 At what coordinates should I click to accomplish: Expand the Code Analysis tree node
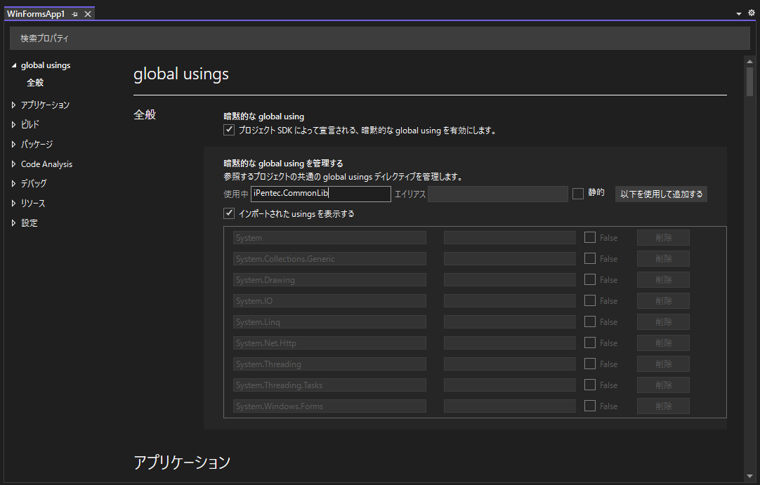(14, 164)
